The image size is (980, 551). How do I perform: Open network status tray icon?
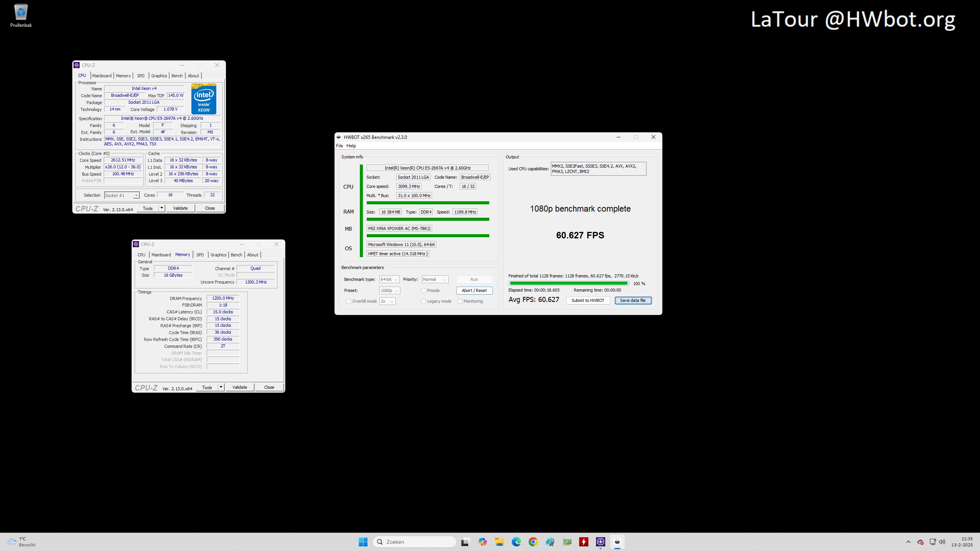click(933, 542)
